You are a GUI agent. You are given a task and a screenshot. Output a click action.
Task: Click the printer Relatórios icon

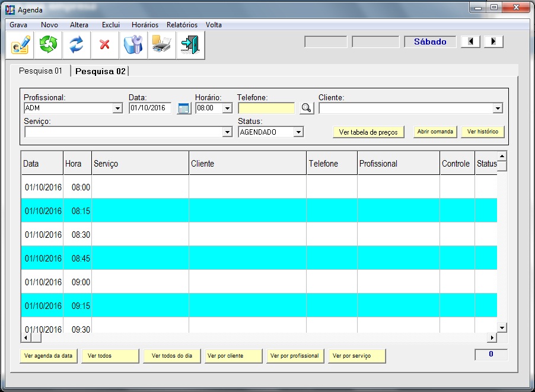point(162,45)
